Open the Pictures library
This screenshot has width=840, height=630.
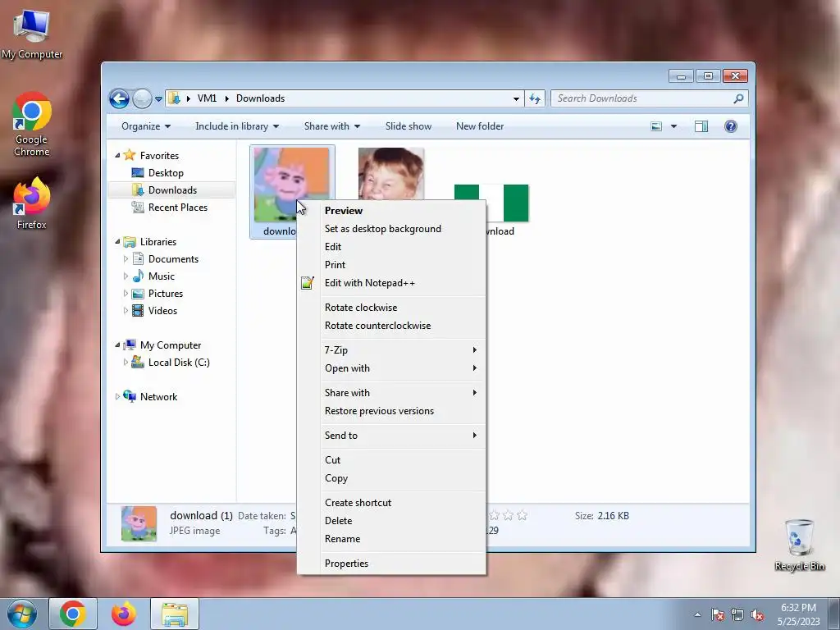(165, 294)
